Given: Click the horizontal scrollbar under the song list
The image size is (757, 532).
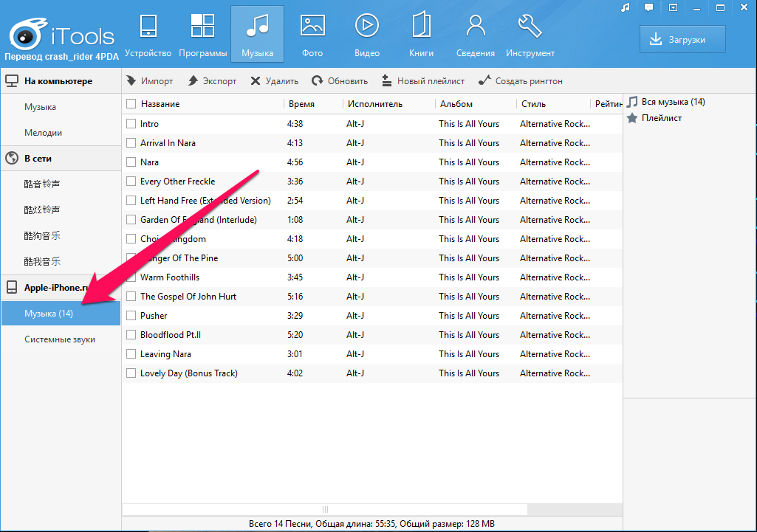Looking at the screenshot, I should (x=325, y=510).
